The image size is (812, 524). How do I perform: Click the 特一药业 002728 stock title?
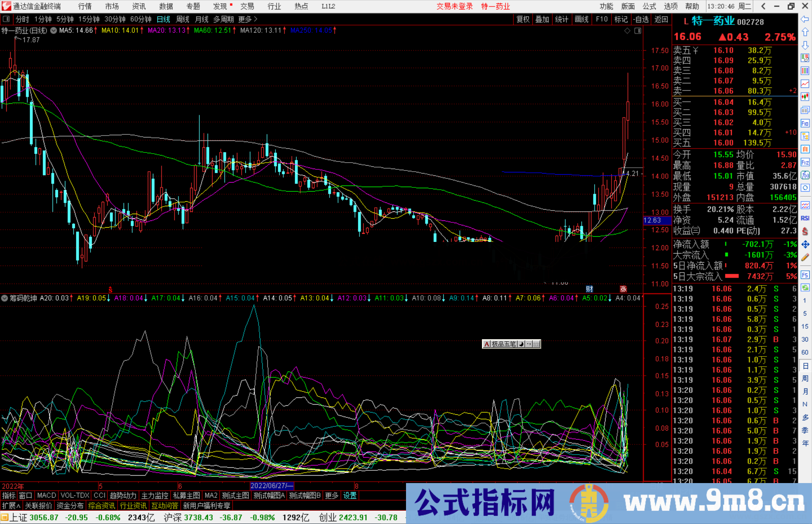click(x=727, y=21)
